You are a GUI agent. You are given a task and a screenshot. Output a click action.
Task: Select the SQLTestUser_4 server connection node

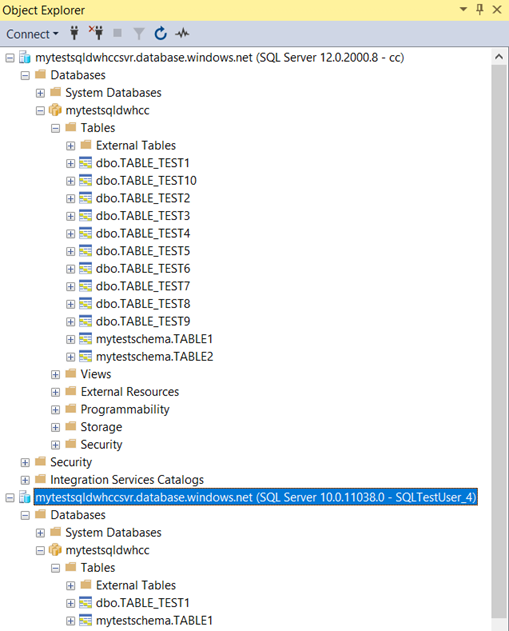(256, 497)
